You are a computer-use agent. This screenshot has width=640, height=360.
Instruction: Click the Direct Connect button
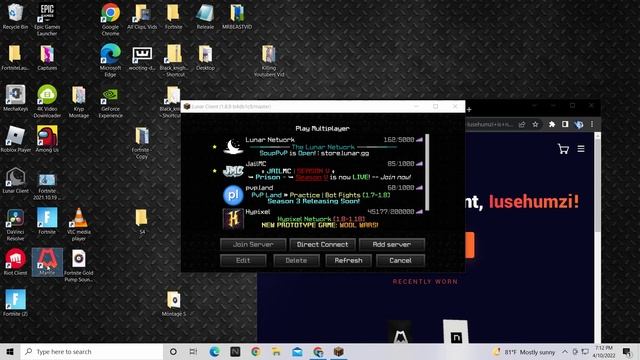(x=322, y=244)
